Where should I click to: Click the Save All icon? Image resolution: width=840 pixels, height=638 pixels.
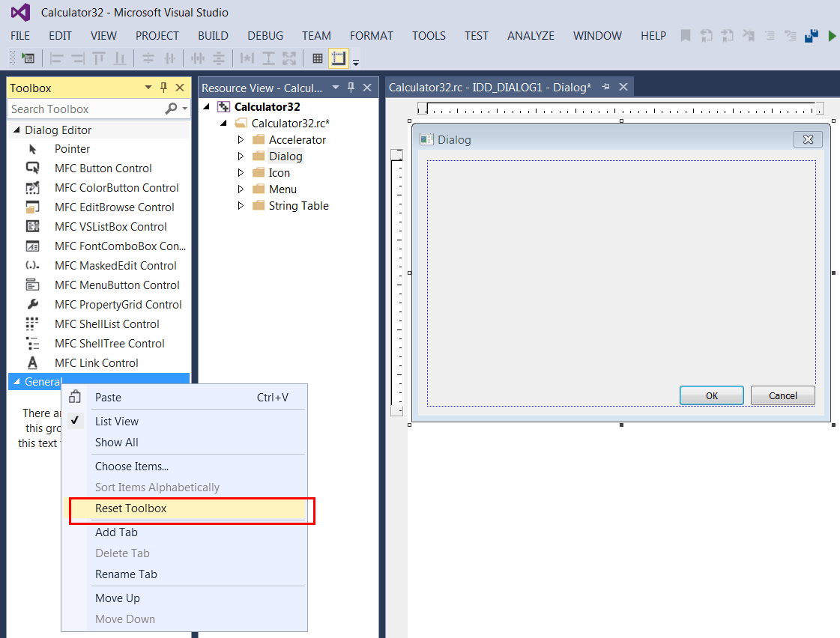(x=811, y=36)
